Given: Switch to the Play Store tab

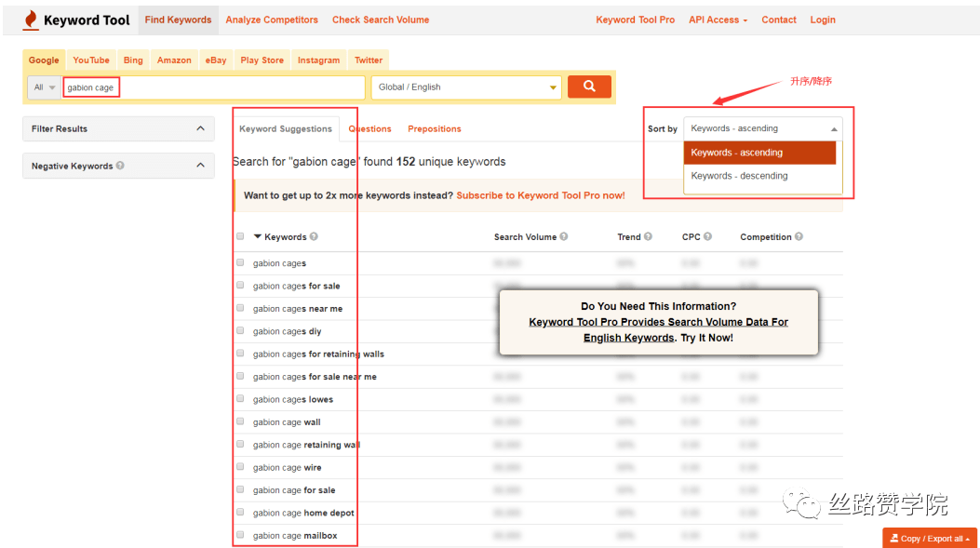Looking at the screenshot, I should coord(262,60).
